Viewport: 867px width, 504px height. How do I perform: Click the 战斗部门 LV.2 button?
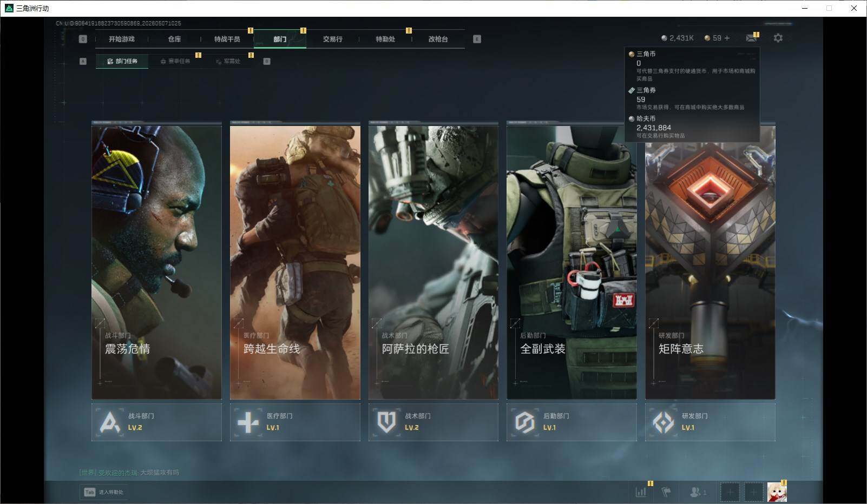click(156, 422)
